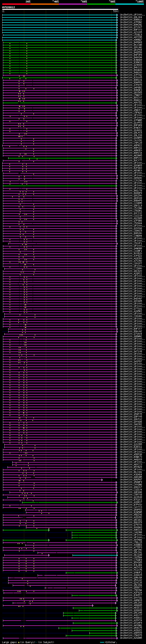The height and width of the screenshot is (644, 146).
Task: Select the UniRef100_A7PDN2 label
Action: pyautogui.click(x=131, y=22)
